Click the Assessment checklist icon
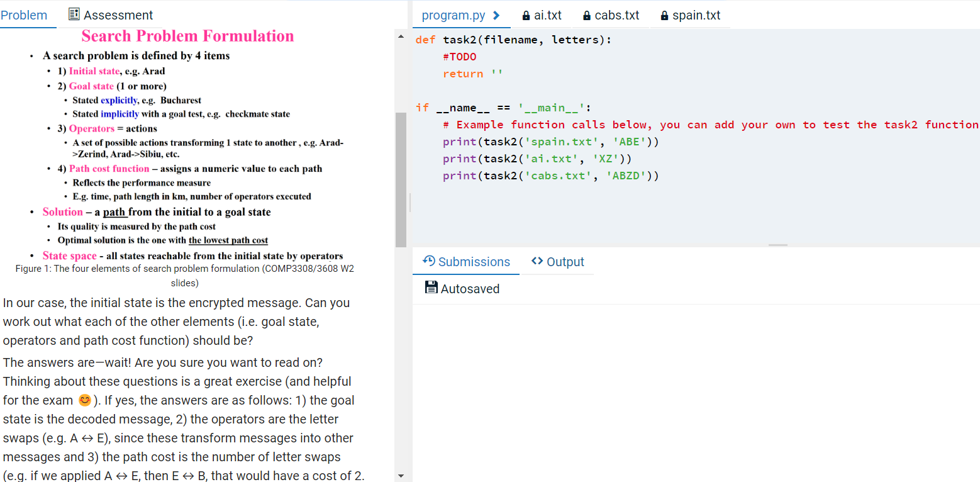This screenshot has height=482, width=980. tap(74, 14)
